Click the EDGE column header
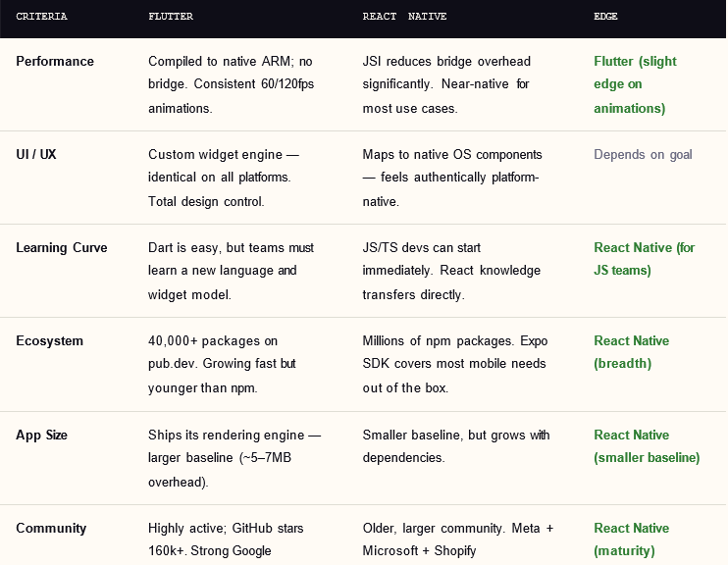Viewport: 728px width, 565px height. 605,17
